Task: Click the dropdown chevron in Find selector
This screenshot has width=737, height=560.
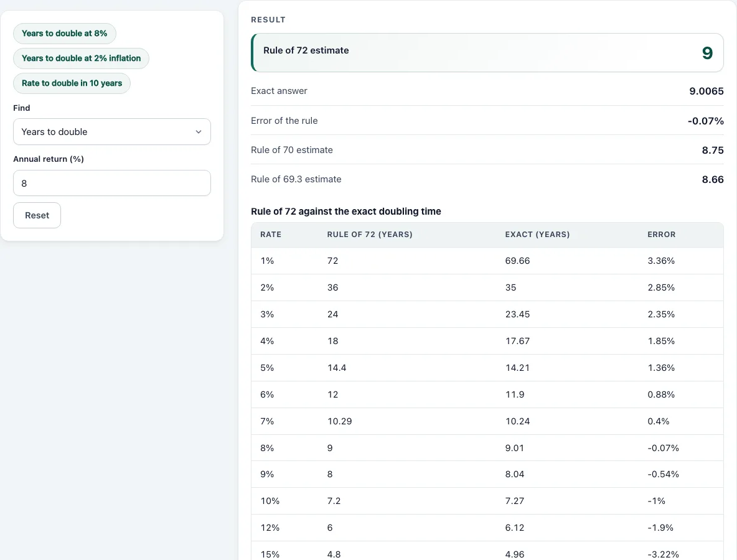Action: (x=199, y=132)
